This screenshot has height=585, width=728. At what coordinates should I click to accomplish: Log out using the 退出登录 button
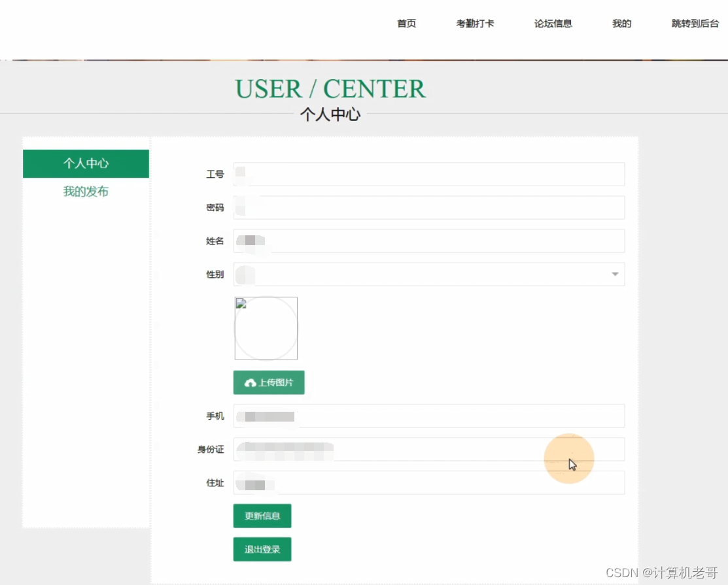coord(262,549)
